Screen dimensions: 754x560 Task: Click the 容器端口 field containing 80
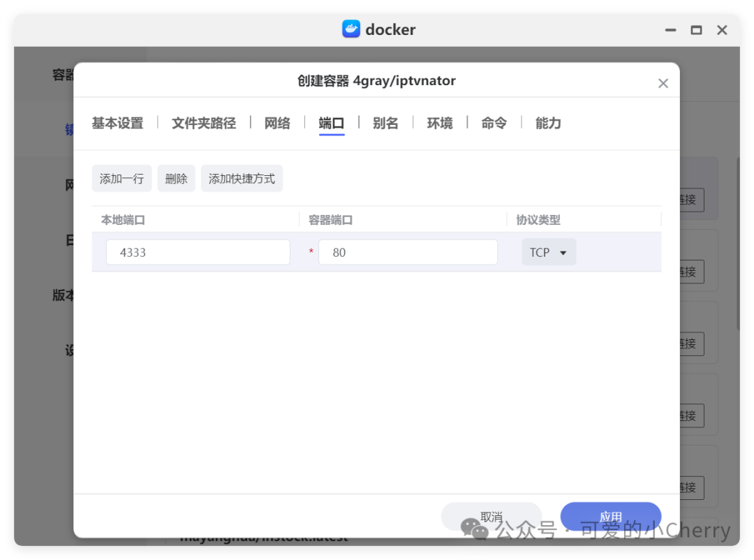click(x=408, y=252)
